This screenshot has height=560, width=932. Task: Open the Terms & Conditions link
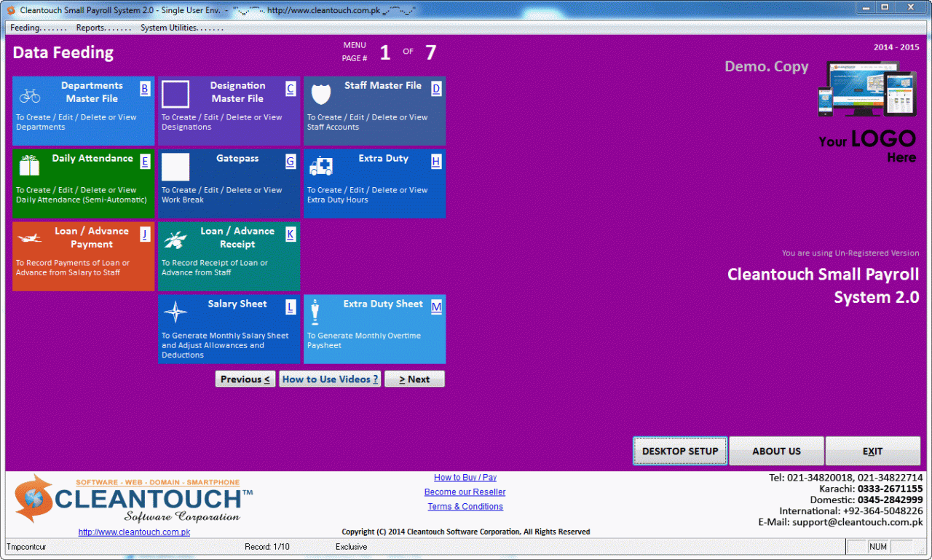pos(465,507)
